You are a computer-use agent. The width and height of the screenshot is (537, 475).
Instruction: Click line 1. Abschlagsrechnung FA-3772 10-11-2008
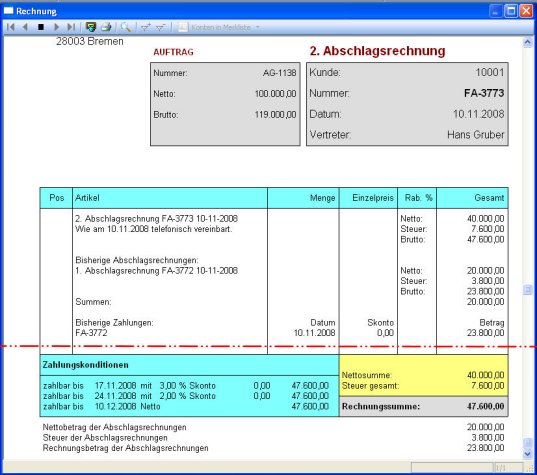tap(157, 271)
